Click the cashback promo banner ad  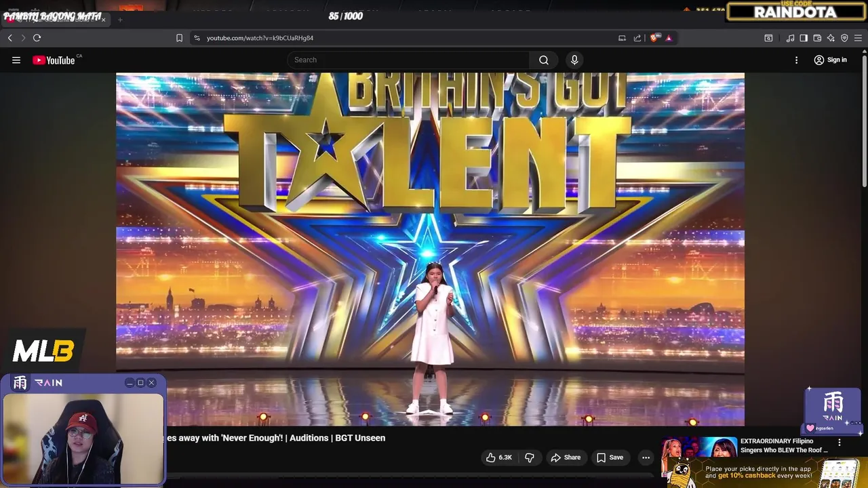coord(764,472)
